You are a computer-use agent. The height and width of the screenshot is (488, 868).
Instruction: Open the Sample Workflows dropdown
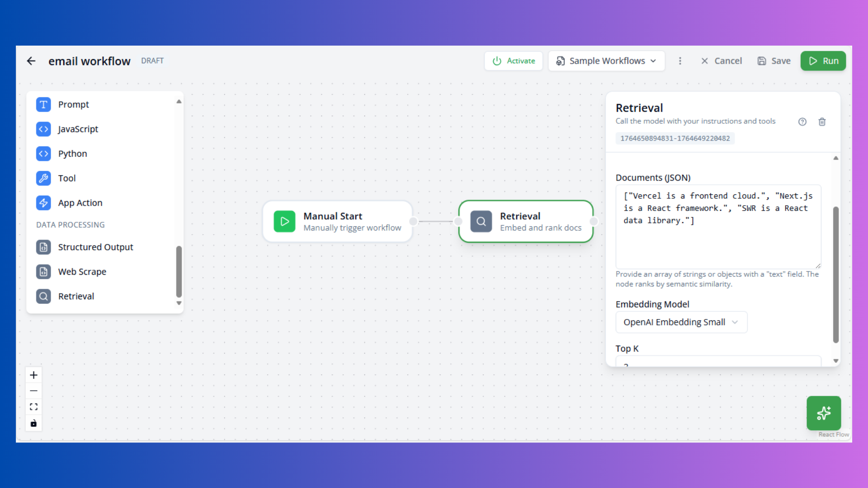click(606, 61)
